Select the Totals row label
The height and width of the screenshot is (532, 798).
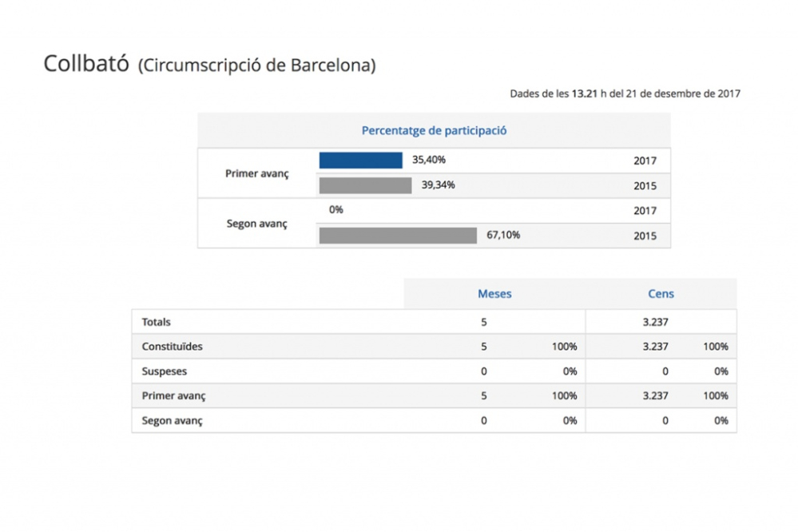157,322
